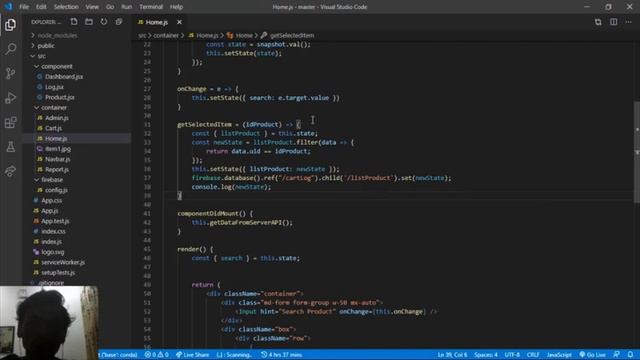Open Navbar.js in the file tree
The width and height of the screenshot is (640, 360).
pos(58,159)
